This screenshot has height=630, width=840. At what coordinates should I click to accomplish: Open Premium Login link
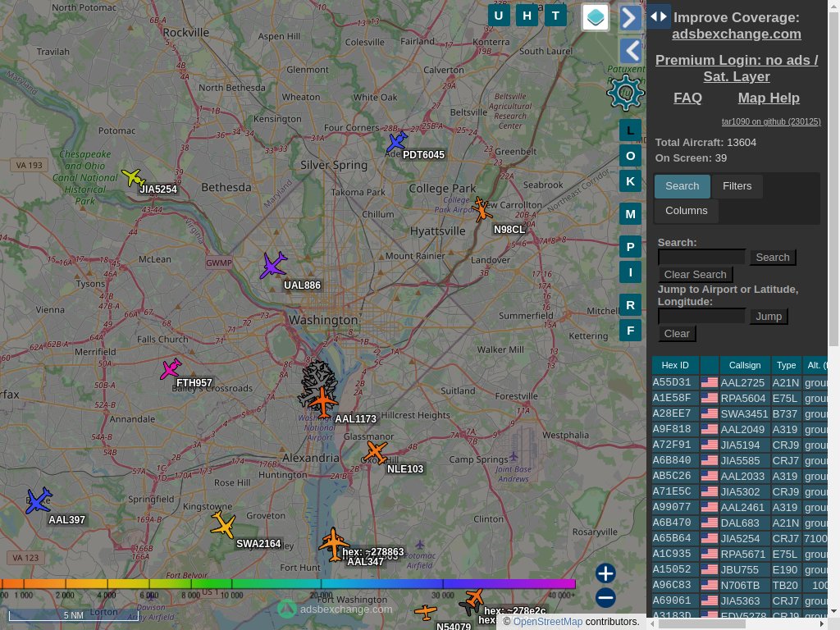coord(736,68)
